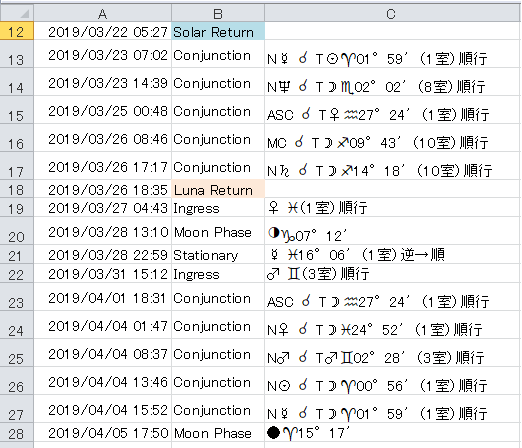Select row 20 header
Image resolution: width=522 pixels, height=448 pixels.
[x=16, y=231]
